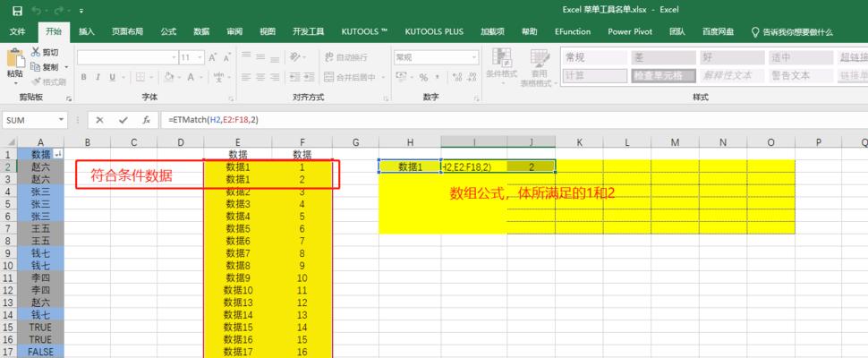
Task: Open the font name dropdown
Action: click(x=174, y=57)
